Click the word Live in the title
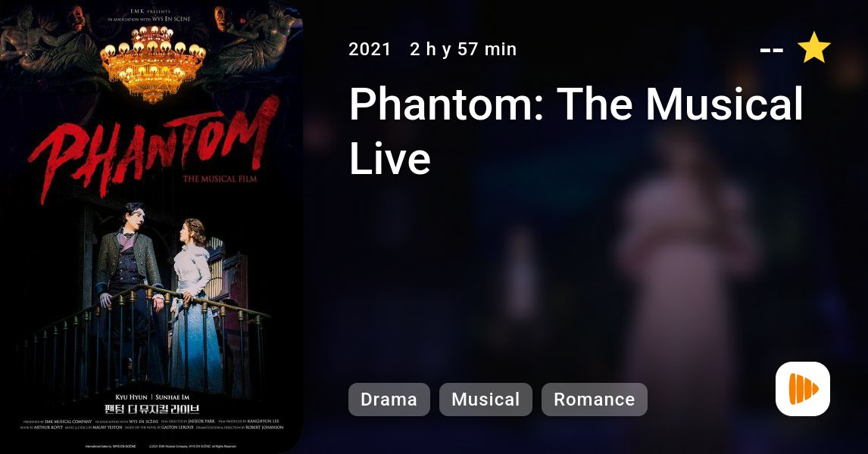 [390, 159]
